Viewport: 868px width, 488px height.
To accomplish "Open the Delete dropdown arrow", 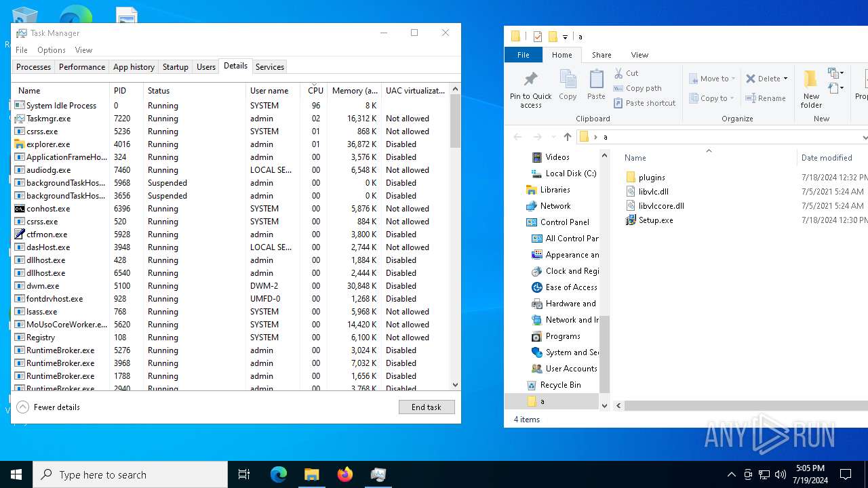I will (x=785, y=79).
